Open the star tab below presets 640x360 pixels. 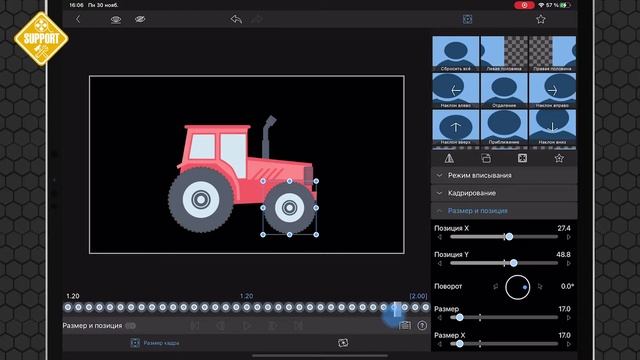[x=559, y=158]
